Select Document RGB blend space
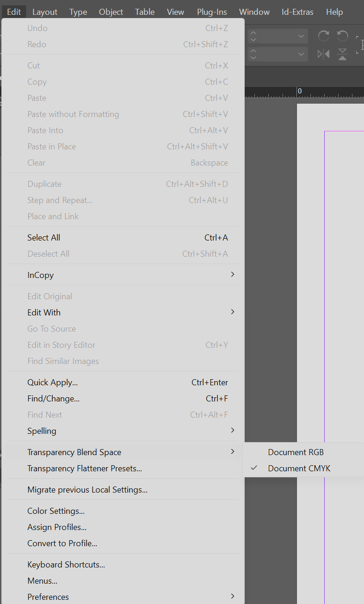 (x=296, y=452)
